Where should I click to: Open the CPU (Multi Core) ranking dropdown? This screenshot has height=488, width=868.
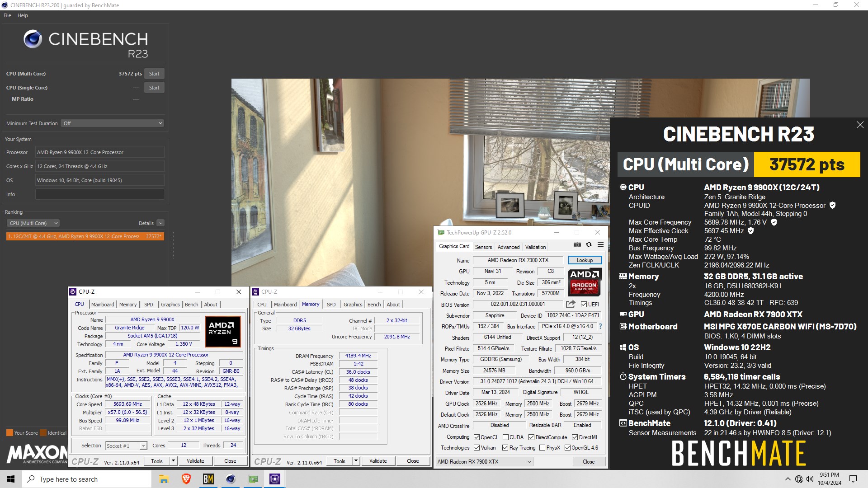33,223
